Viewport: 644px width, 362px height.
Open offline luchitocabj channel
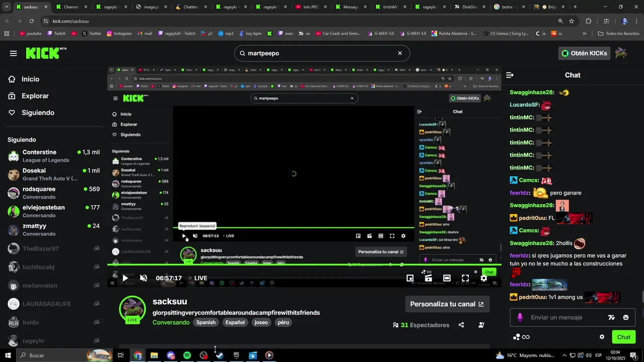pos(54,267)
